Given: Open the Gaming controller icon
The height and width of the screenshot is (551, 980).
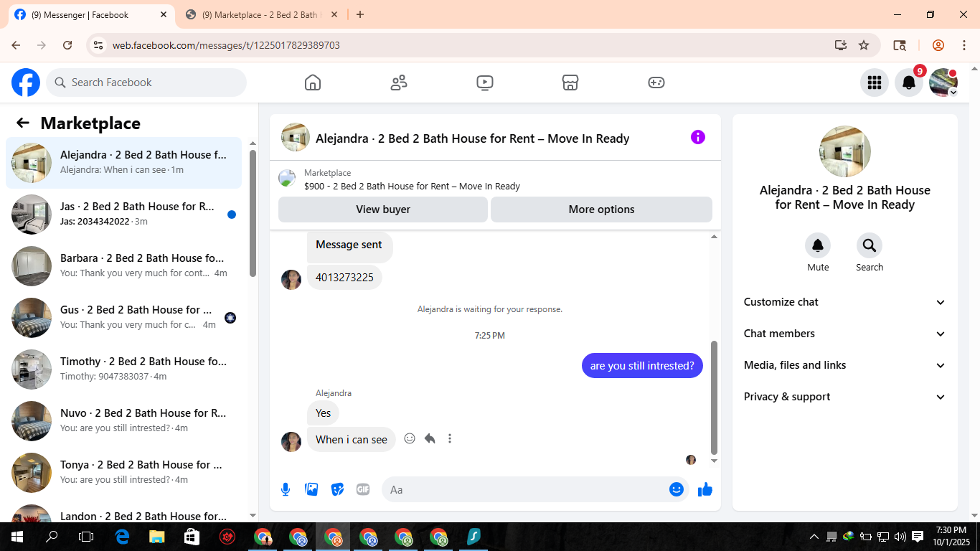Looking at the screenshot, I should click(x=656, y=83).
